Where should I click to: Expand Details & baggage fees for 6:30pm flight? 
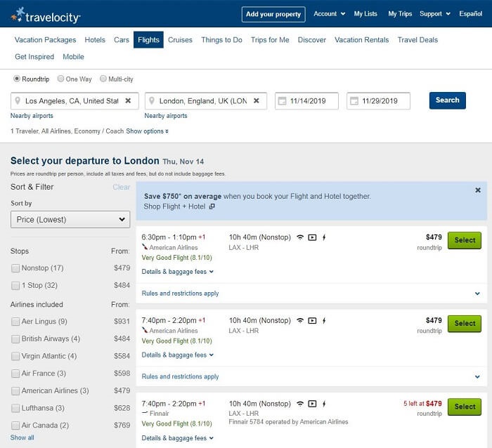pos(177,272)
